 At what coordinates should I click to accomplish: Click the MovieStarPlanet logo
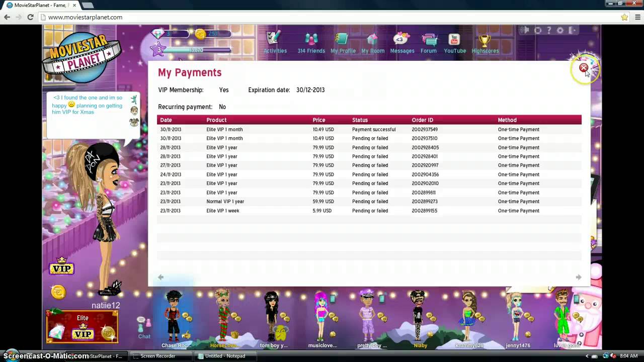point(82,57)
